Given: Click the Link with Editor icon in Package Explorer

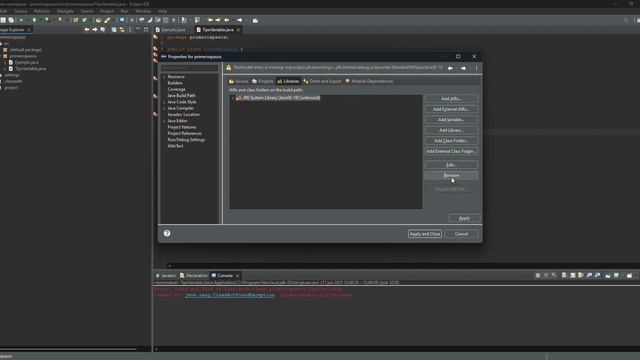Looking at the screenshot, I should point(122,29).
